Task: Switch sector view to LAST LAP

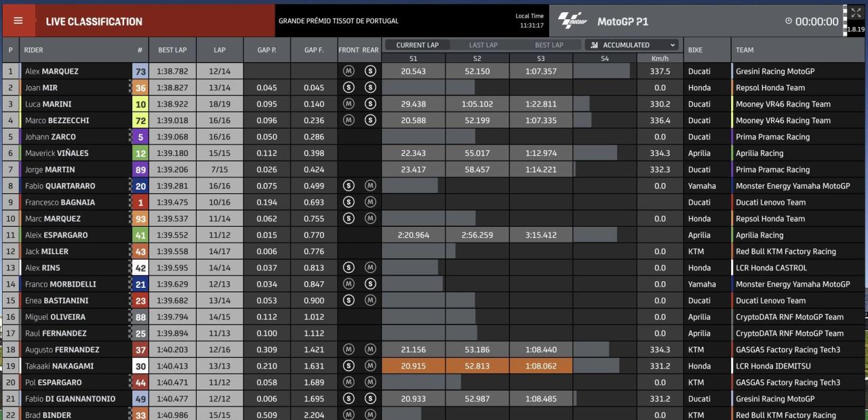Action: (x=483, y=45)
